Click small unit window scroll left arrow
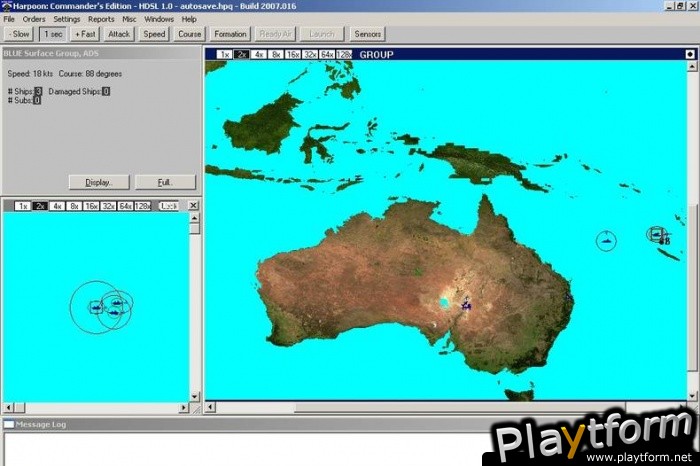Screen dimensions: 700x466 (x=8, y=408)
